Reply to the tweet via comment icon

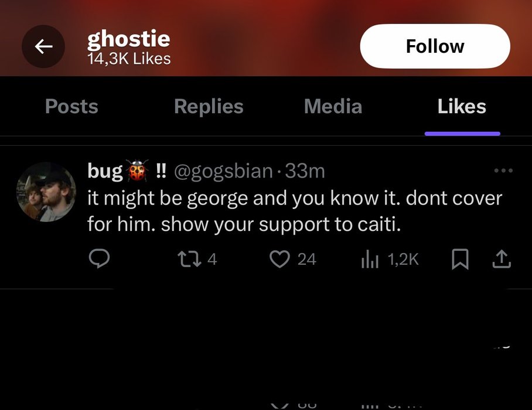(x=100, y=259)
